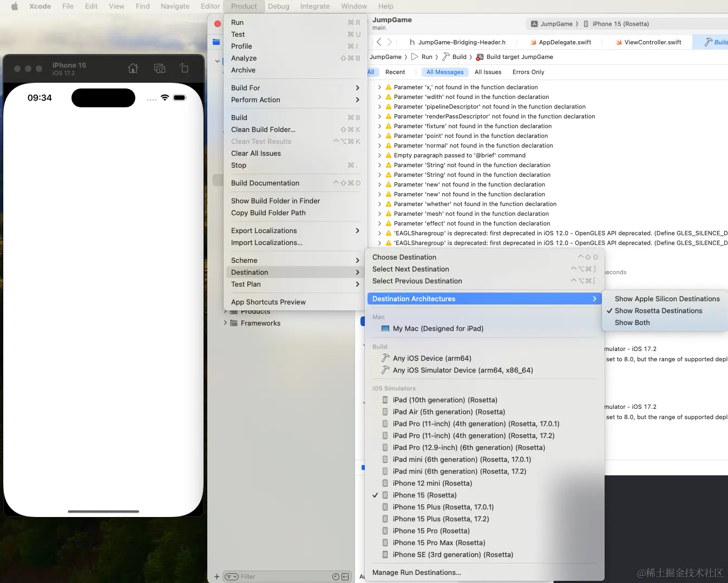Choose Archive in the Product menu
Viewport: 728px width, 583px height.
tap(296, 70)
